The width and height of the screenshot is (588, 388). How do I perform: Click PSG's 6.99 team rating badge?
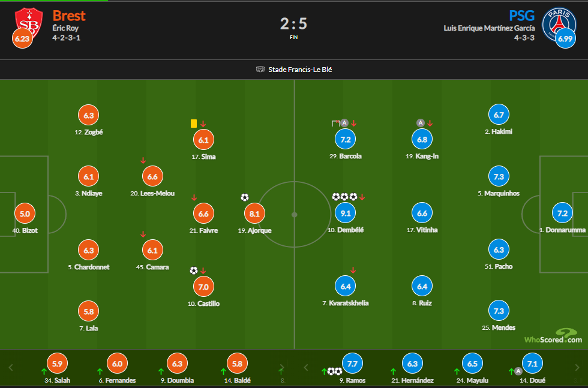[x=565, y=38]
